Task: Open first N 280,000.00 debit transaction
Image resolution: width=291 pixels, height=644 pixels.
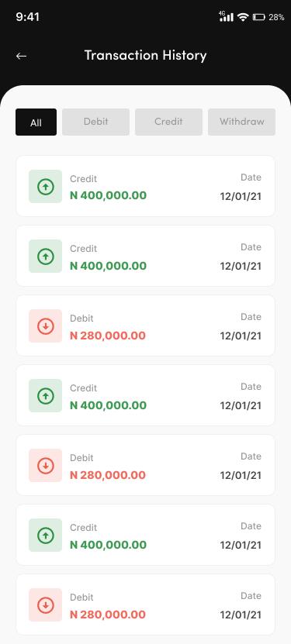Action: (146, 325)
